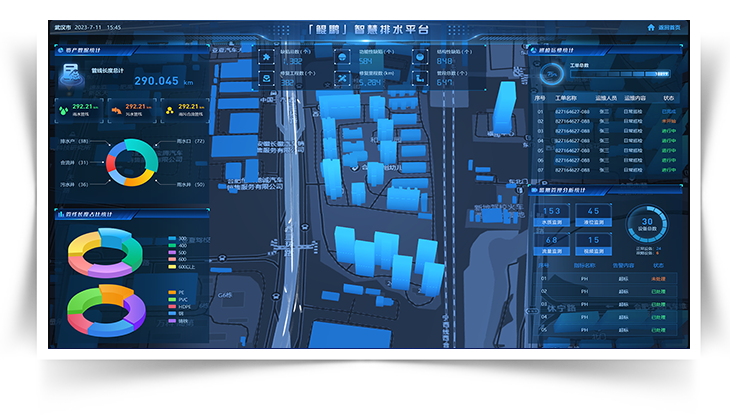Click the 状态 column header in work-order table
This screenshot has width=730, height=415.
pos(668,98)
